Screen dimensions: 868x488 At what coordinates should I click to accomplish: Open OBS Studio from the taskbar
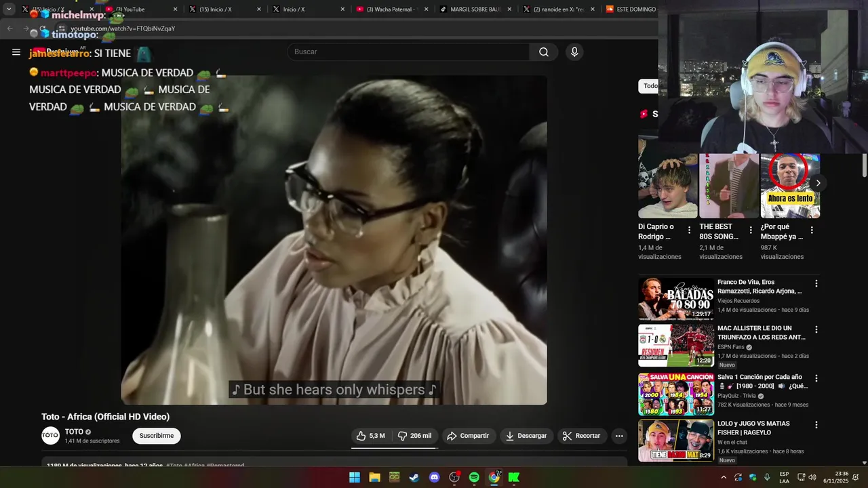(x=454, y=477)
